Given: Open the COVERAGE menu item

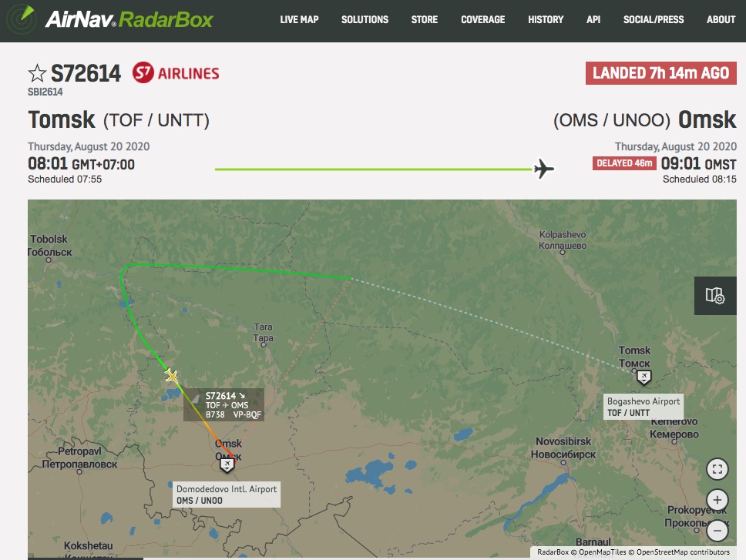Looking at the screenshot, I should (x=483, y=19).
